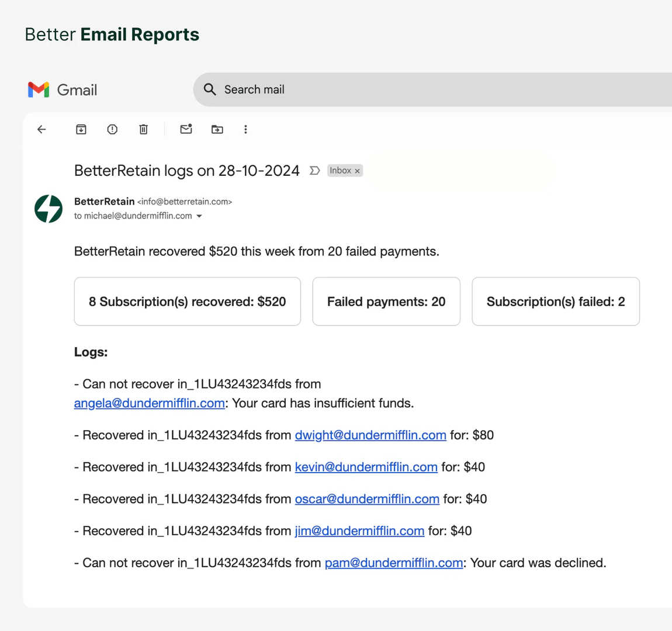This screenshot has width=672, height=631.
Task: Open the dwight@dundermifflin.com link
Action: pyautogui.click(x=370, y=435)
